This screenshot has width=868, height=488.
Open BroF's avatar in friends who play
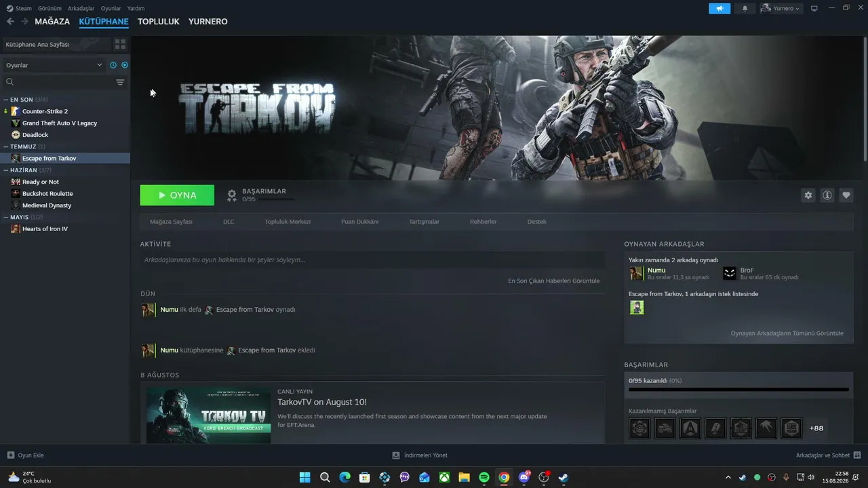(x=730, y=273)
